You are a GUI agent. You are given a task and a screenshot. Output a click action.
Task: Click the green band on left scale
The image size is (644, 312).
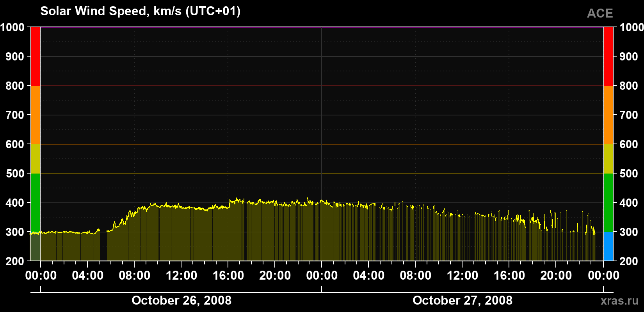(36, 203)
